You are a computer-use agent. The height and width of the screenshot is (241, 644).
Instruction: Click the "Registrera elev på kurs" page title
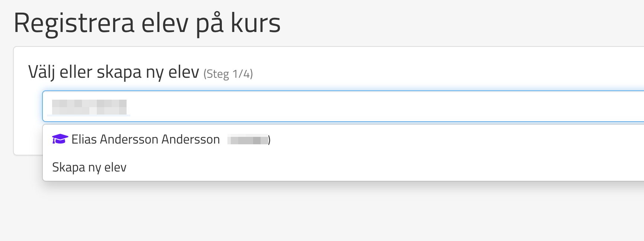coord(147,23)
